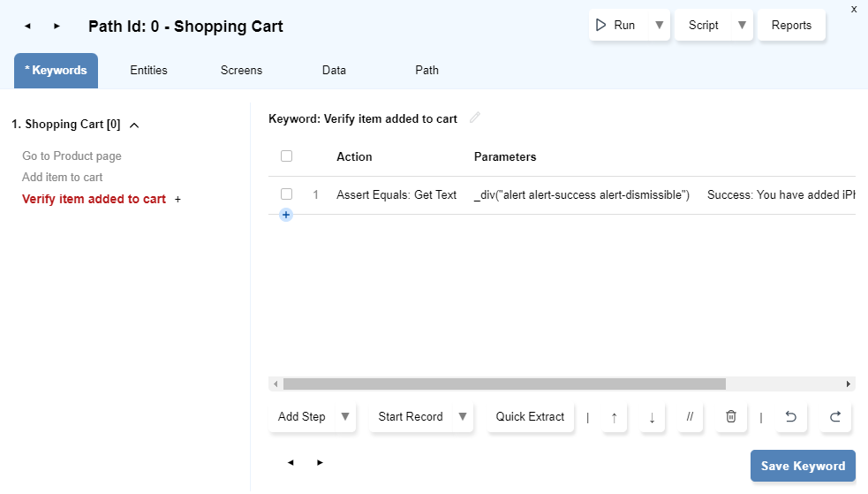Viewport: 868px width, 494px height.
Task: Open the Run dropdown arrow
Action: (659, 26)
